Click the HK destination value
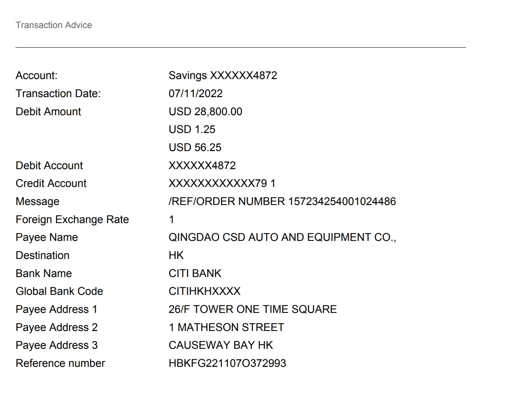 176,255
